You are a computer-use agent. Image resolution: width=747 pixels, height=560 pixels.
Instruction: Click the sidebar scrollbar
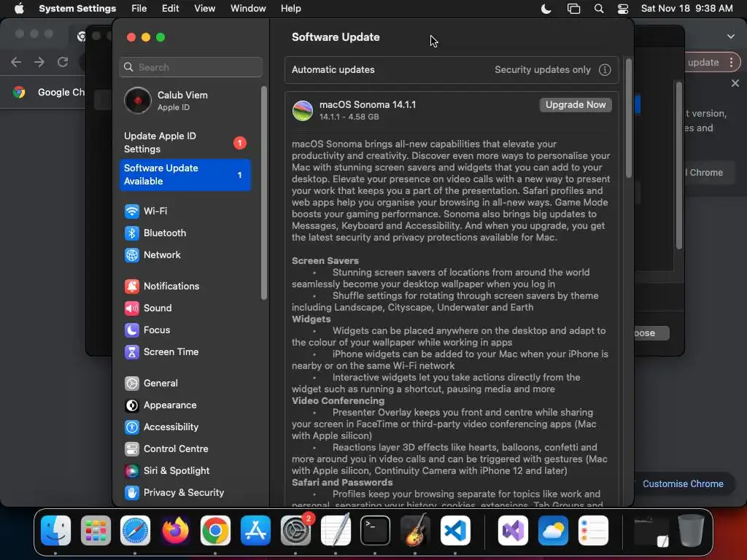point(263,192)
